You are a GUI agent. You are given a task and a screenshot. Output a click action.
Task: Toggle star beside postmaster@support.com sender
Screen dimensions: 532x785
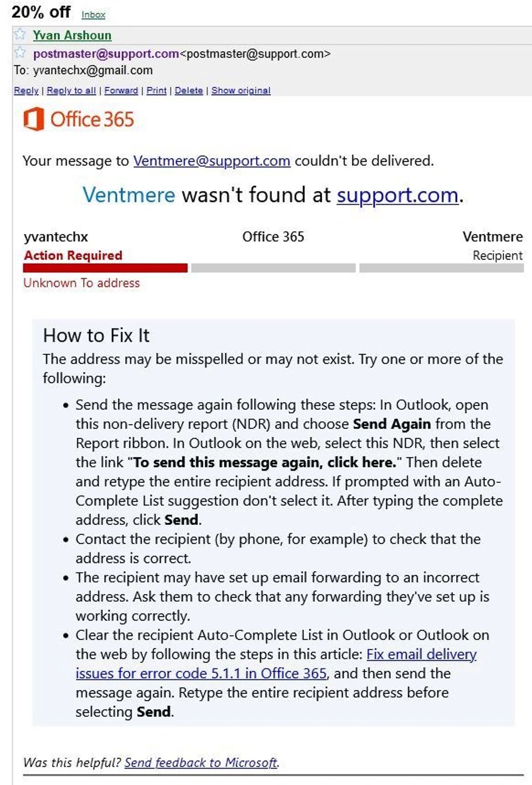20,53
